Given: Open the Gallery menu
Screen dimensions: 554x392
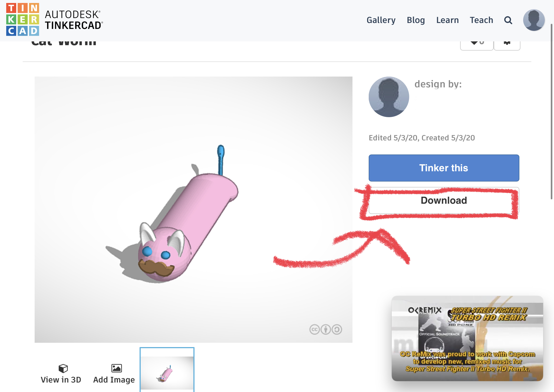Looking at the screenshot, I should (381, 20).
